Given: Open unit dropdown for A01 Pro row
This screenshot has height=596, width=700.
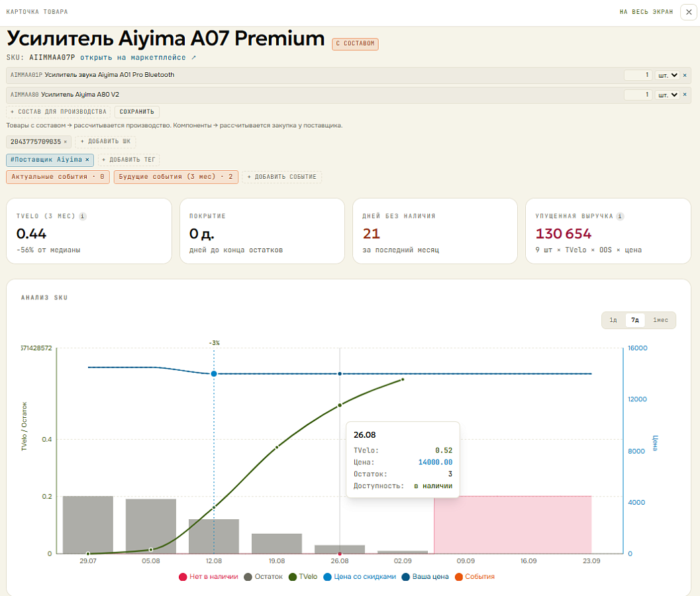Looking at the screenshot, I should click(668, 75).
